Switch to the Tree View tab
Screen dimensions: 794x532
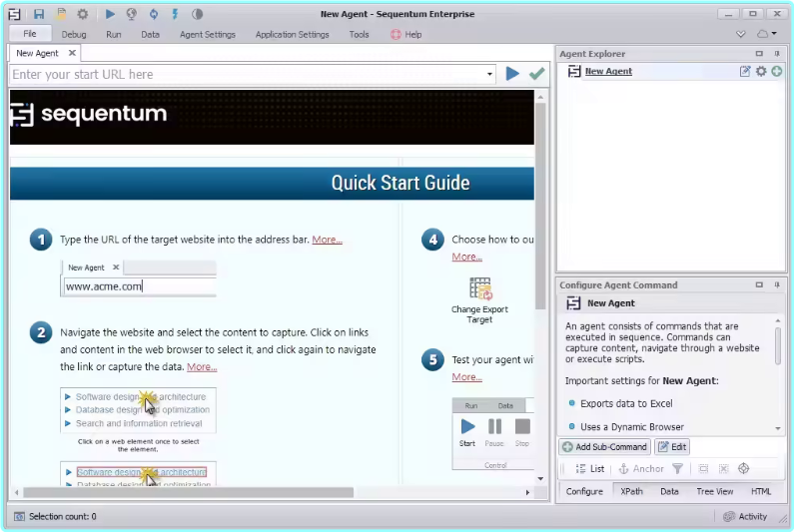point(714,491)
